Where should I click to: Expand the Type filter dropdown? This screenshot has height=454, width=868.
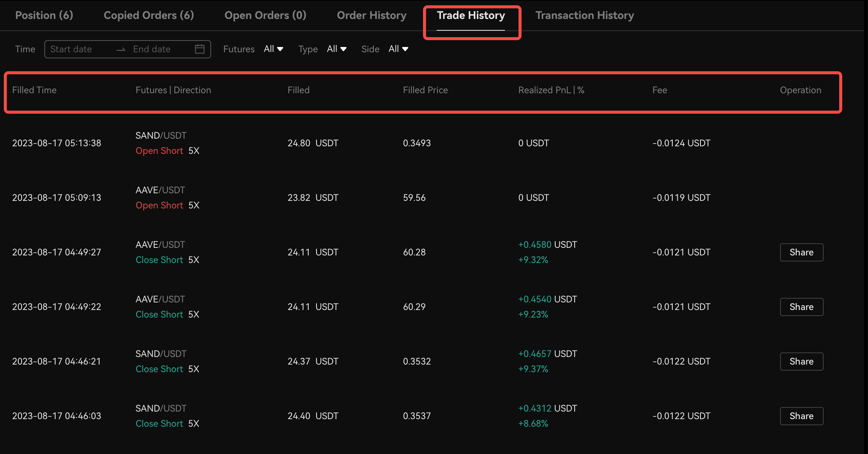click(337, 49)
